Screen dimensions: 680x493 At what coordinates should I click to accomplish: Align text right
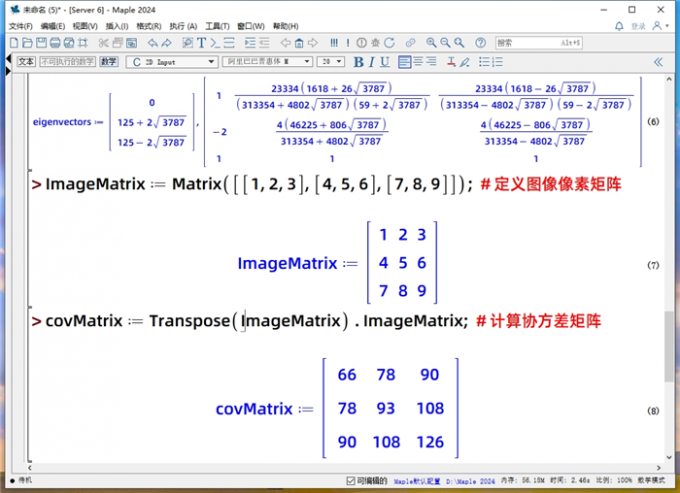click(431, 62)
